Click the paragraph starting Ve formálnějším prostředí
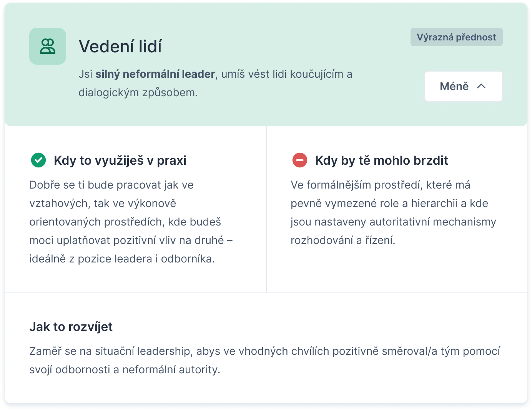 393,212
